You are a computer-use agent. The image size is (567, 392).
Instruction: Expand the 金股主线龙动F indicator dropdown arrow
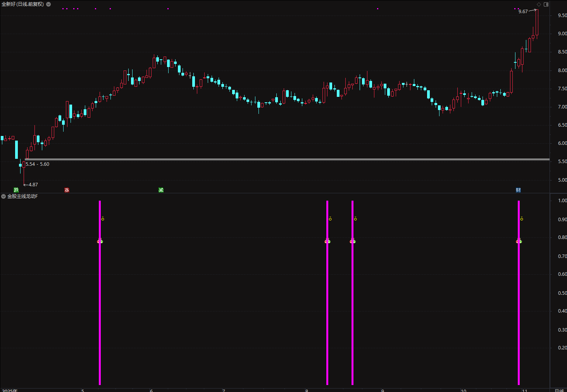point(3,196)
